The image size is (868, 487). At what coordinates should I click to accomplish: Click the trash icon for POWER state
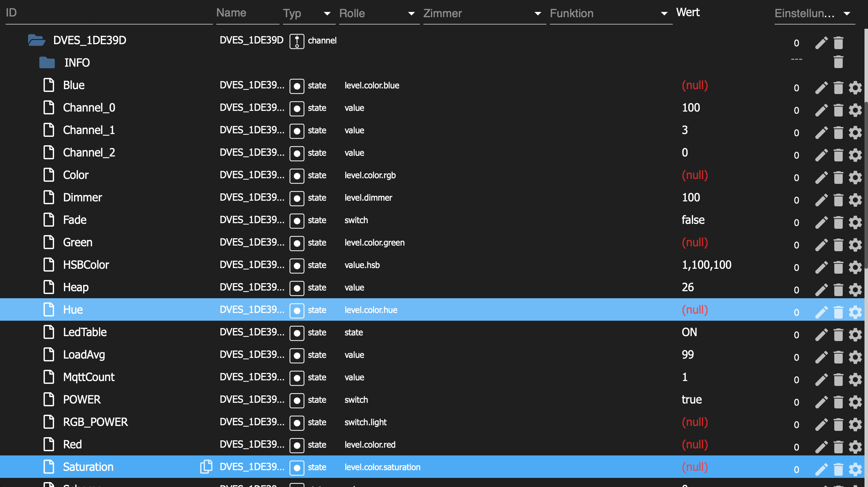838,402
